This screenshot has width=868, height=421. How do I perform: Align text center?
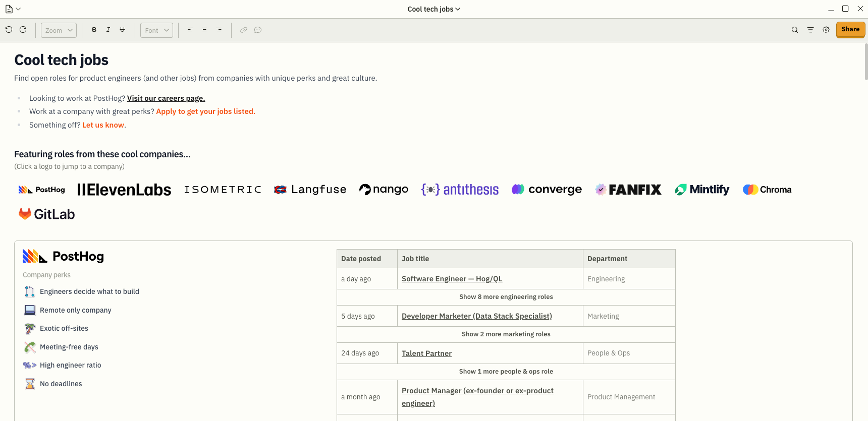(204, 30)
